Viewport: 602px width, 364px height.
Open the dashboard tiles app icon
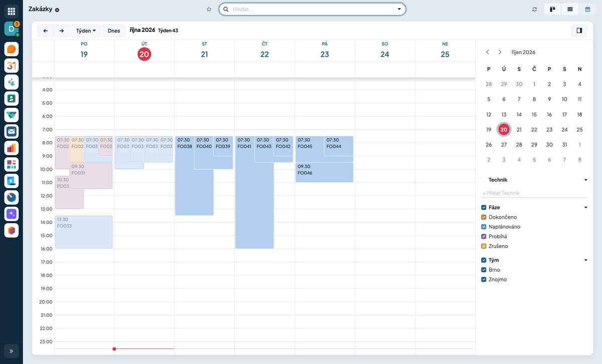[12, 164]
